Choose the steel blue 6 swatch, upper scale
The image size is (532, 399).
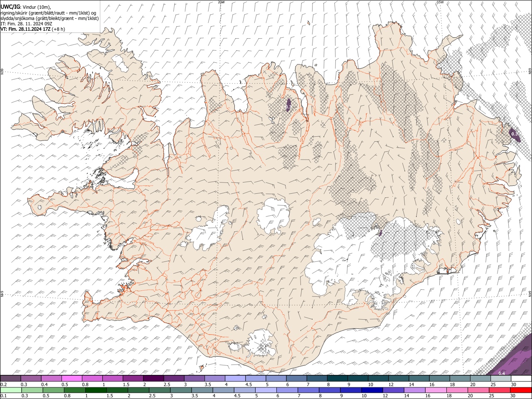pyautogui.click(x=297, y=379)
